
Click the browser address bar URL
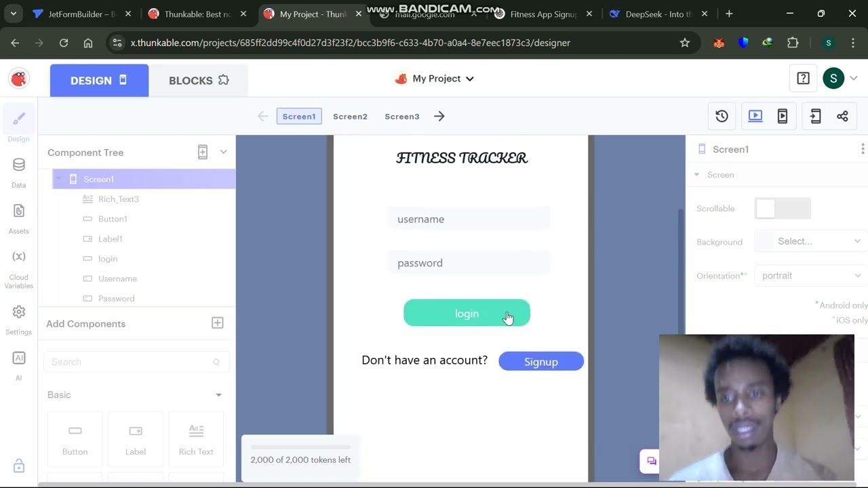351,43
